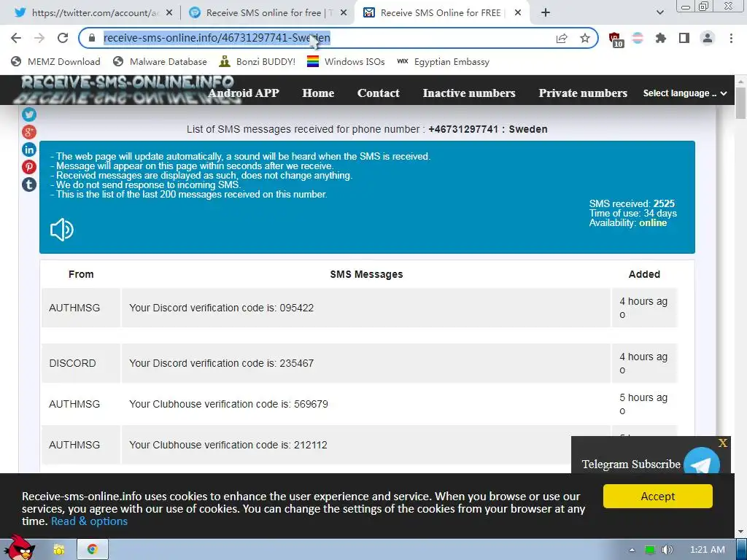Share on LinkedIn sidebar icon
The image size is (747, 560).
tap(29, 149)
